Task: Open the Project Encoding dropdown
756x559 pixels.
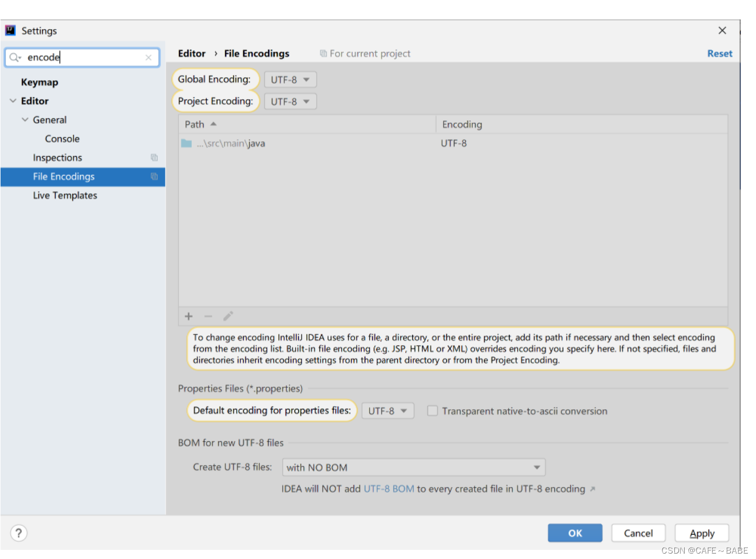Action: 290,102
